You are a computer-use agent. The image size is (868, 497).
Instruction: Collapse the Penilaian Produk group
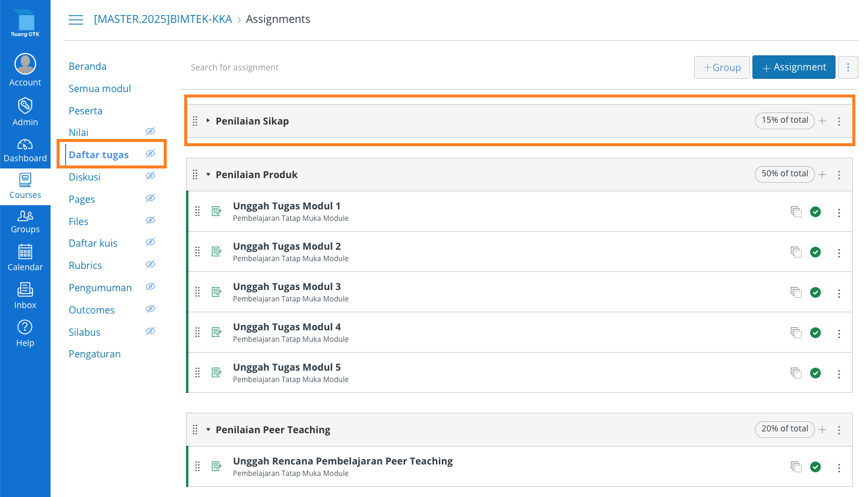208,174
